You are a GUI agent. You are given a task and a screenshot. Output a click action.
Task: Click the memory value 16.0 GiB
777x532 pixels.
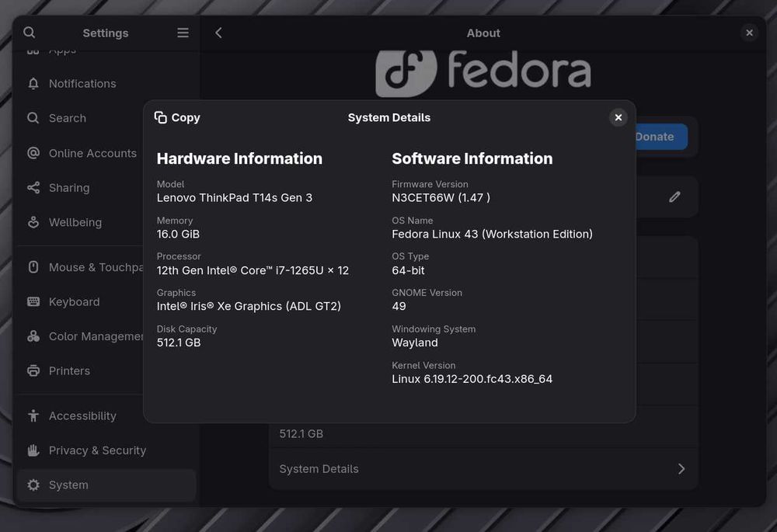tap(178, 234)
